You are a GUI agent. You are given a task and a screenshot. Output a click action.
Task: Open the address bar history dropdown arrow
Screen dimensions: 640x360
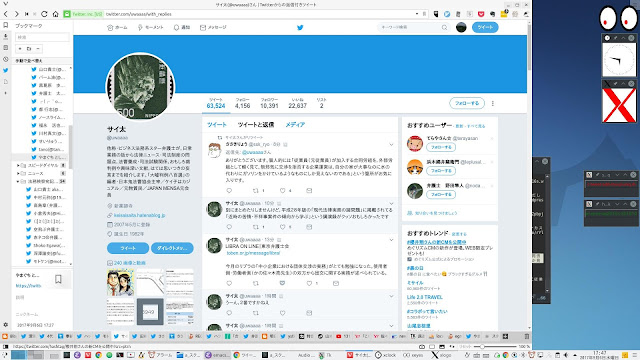tap(417, 14)
